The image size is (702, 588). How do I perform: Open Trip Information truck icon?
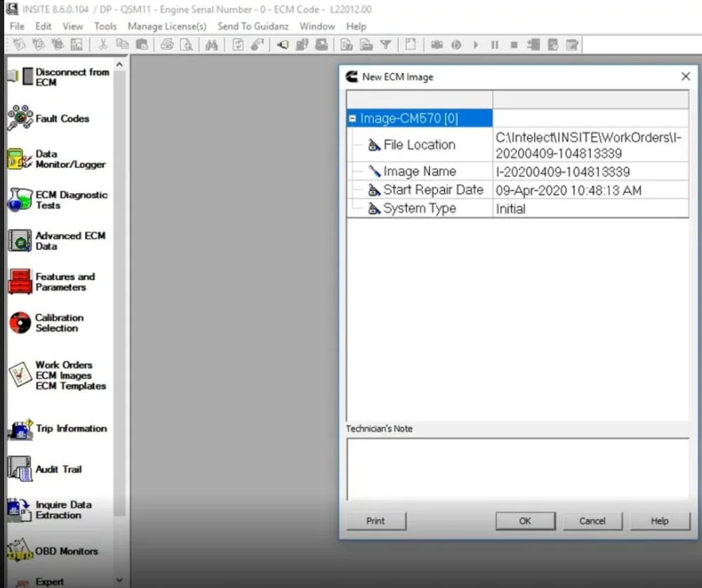point(20,429)
